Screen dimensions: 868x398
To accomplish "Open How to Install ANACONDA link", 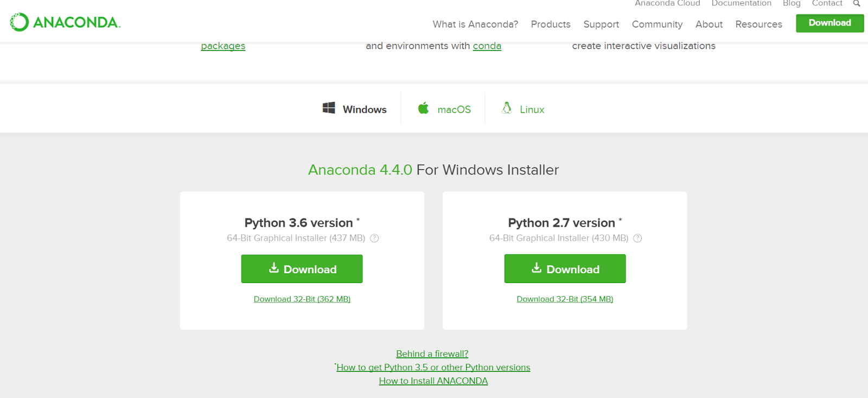I will tap(433, 381).
